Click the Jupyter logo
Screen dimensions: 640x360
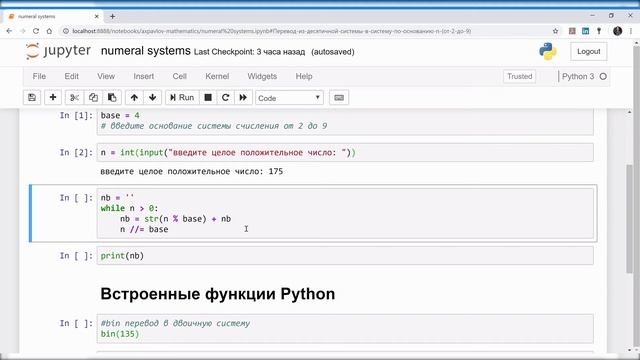pos(58,51)
